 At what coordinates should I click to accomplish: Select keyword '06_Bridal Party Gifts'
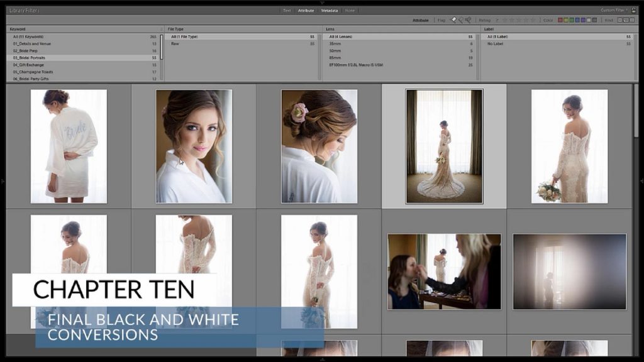coord(84,79)
